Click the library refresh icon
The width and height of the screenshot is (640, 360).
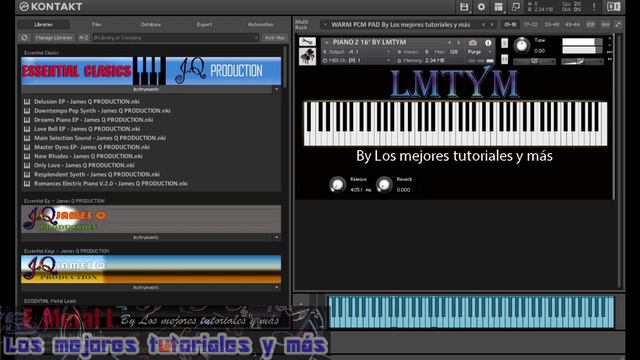pyautogui.click(x=24, y=38)
